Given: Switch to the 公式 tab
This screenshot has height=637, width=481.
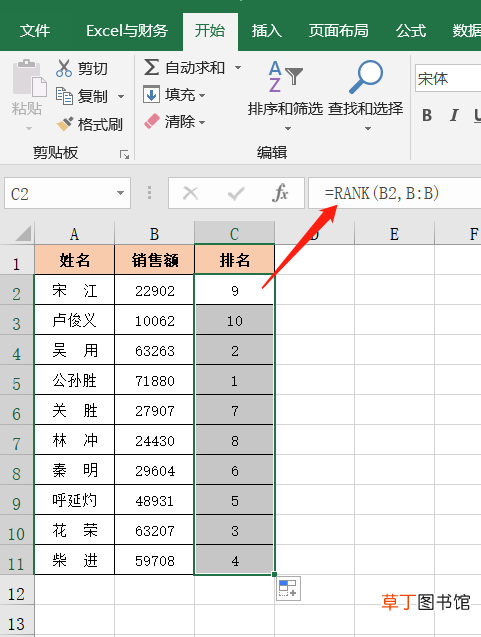Looking at the screenshot, I should pos(411,30).
